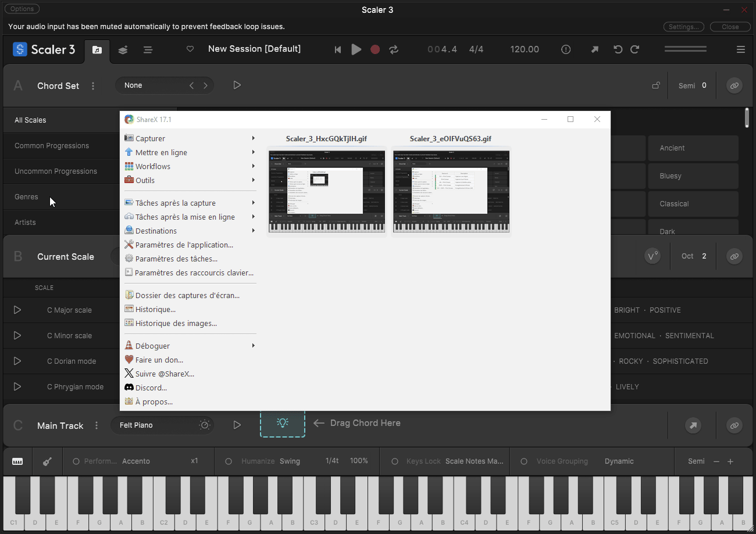Image resolution: width=756 pixels, height=534 pixels.
Task: Favorite the session with heart icon
Action: tap(190, 49)
